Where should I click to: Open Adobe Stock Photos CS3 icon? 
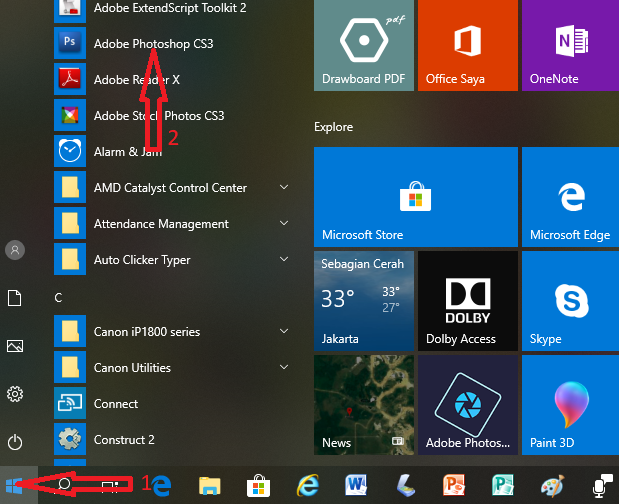coord(70,115)
